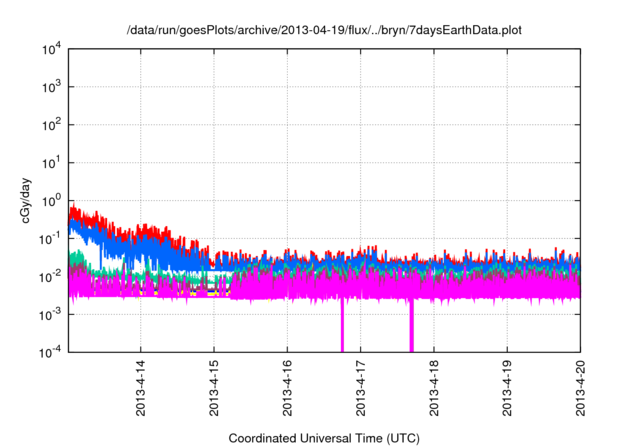Viewport: 640px width, 448px height.
Task: Click the 2013-4-16 x-axis date label
Action: (x=287, y=388)
